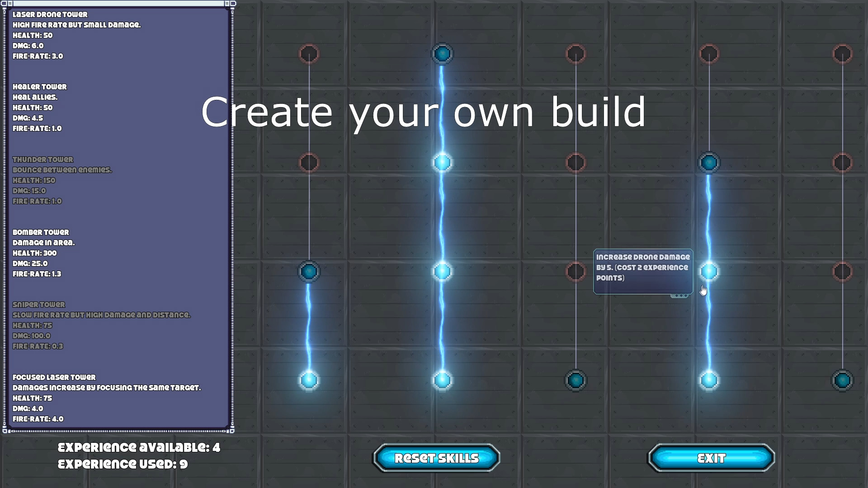The width and height of the screenshot is (868, 488).
Task: Select the dark middle orb in the third skill column
Action: point(576,272)
